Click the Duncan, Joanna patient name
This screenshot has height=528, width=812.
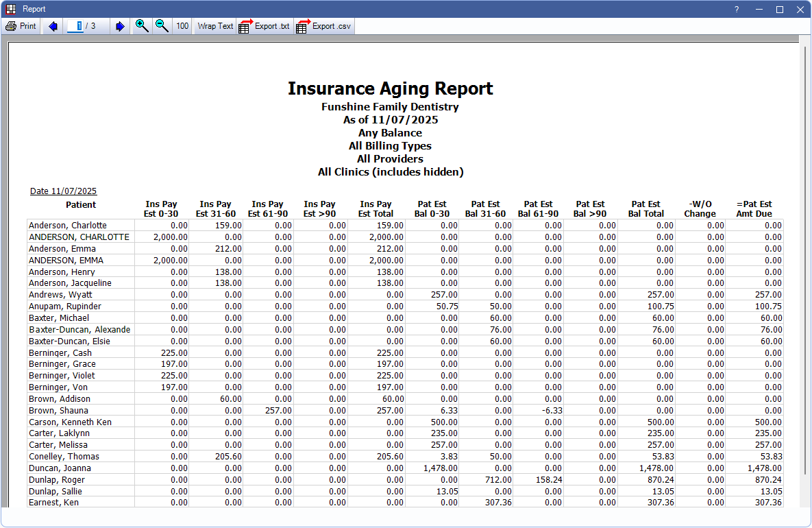pyautogui.click(x=60, y=468)
